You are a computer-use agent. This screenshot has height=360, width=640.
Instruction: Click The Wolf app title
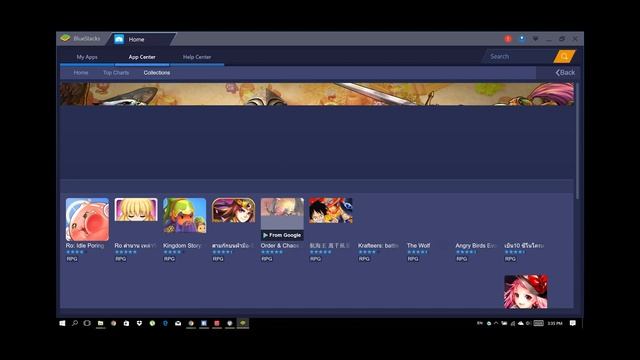point(418,246)
